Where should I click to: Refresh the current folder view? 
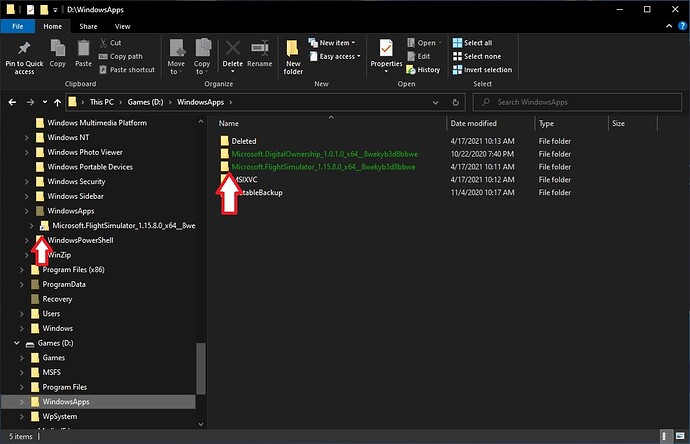coord(455,102)
